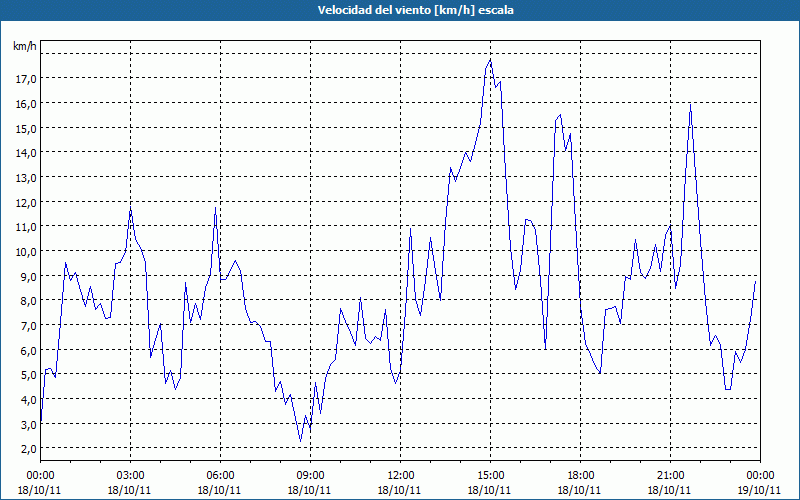Select the "2,0" y-axis label

(29, 448)
